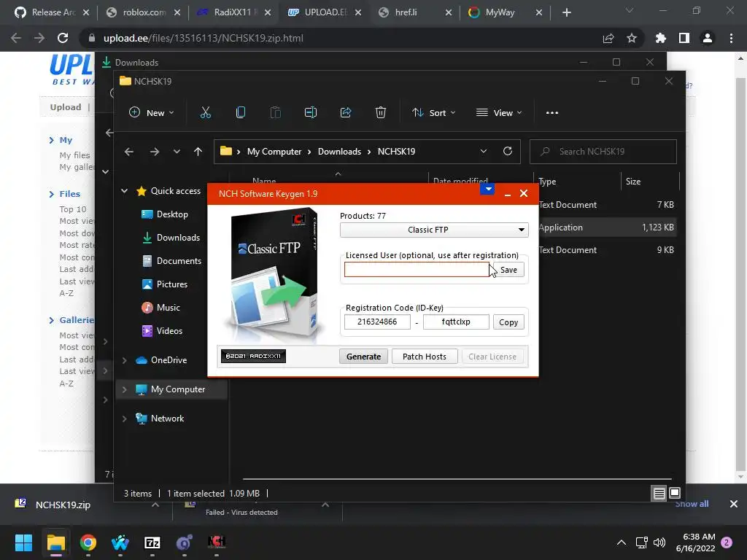
Task: Go up one folder level in Explorer
Action: click(x=198, y=152)
